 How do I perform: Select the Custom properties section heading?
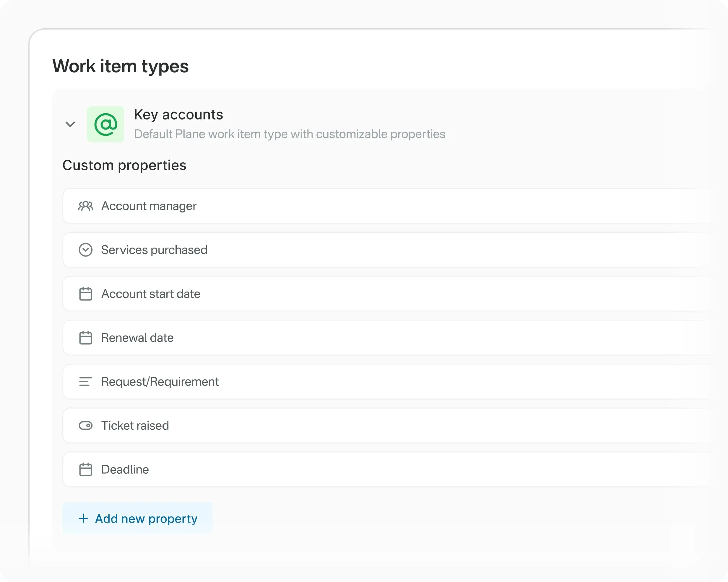click(x=124, y=165)
